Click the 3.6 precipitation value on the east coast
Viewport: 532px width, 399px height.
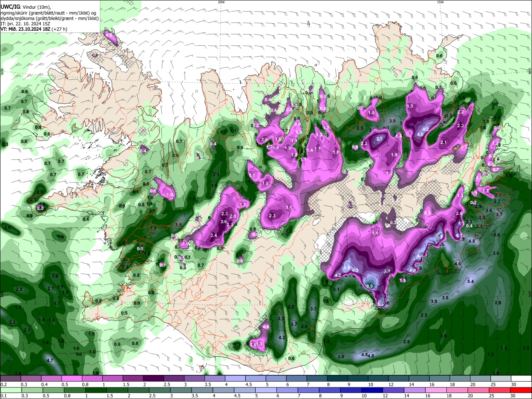(489, 211)
